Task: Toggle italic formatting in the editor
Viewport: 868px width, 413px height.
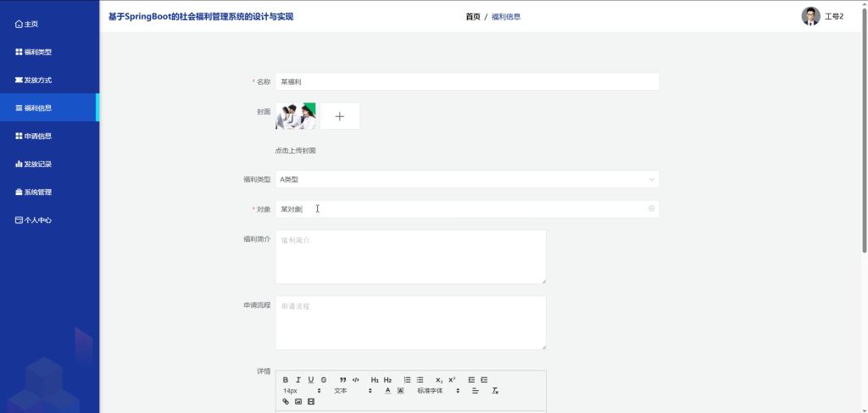Action: coord(298,380)
